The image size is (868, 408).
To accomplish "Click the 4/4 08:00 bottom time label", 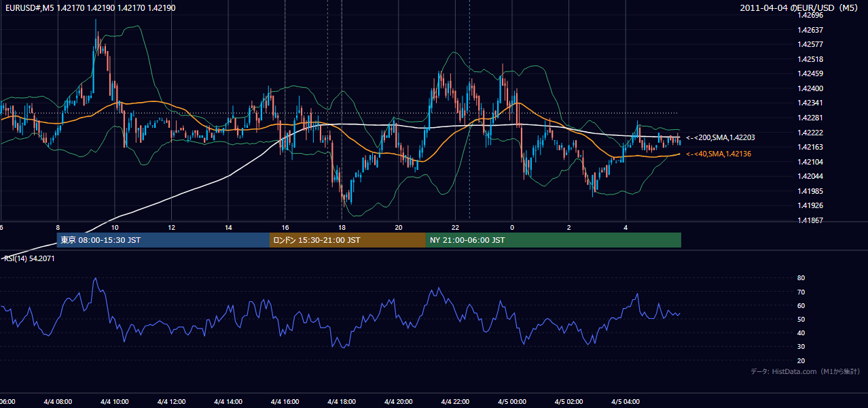I will click(x=58, y=402).
